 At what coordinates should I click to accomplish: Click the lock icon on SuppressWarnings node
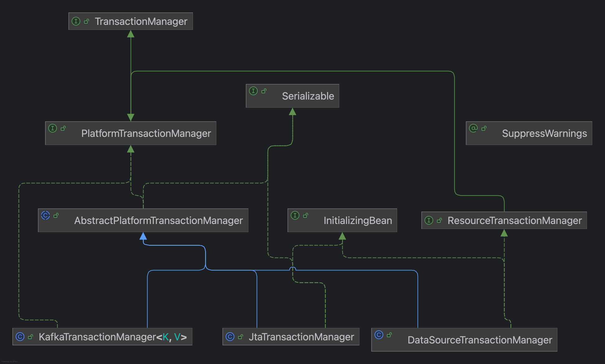pos(484,128)
